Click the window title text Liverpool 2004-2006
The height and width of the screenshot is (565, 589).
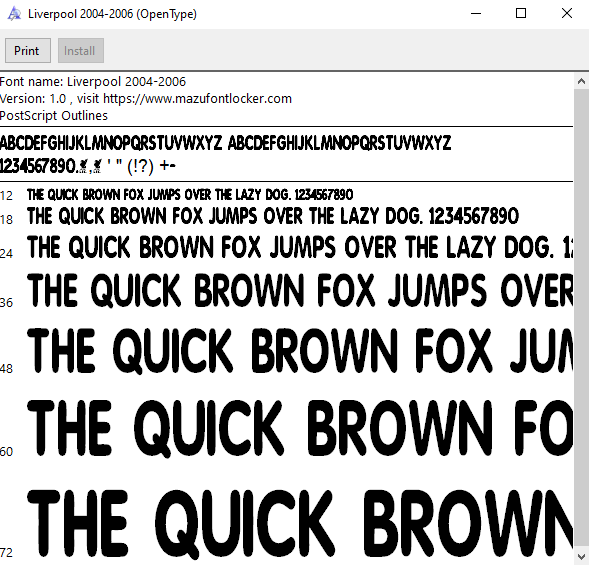pyautogui.click(x=80, y=14)
